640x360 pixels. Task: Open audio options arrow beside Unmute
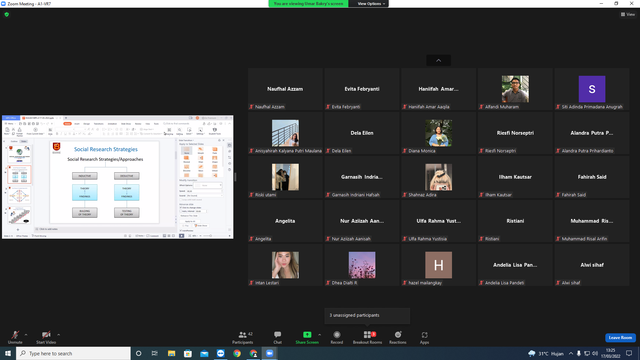coord(26,335)
